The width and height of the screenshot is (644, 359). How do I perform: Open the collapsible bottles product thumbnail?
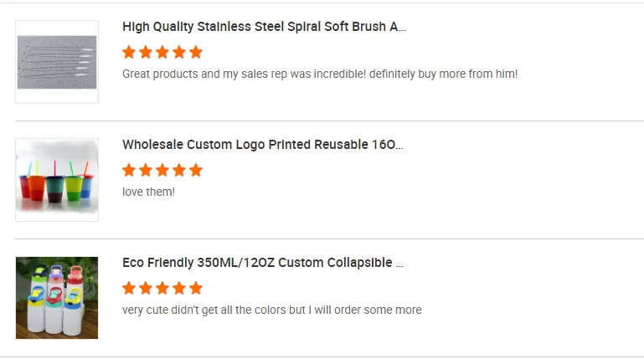[x=57, y=298]
